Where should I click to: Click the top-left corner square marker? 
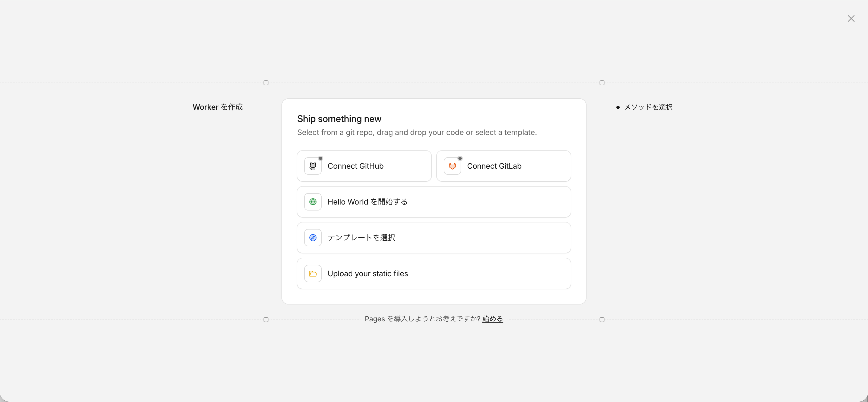click(266, 83)
